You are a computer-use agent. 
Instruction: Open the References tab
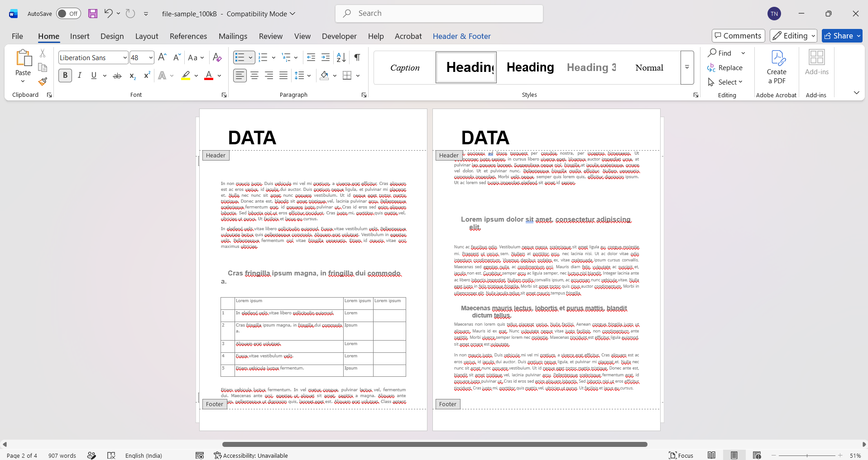pyautogui.click(x=188, y=36)
